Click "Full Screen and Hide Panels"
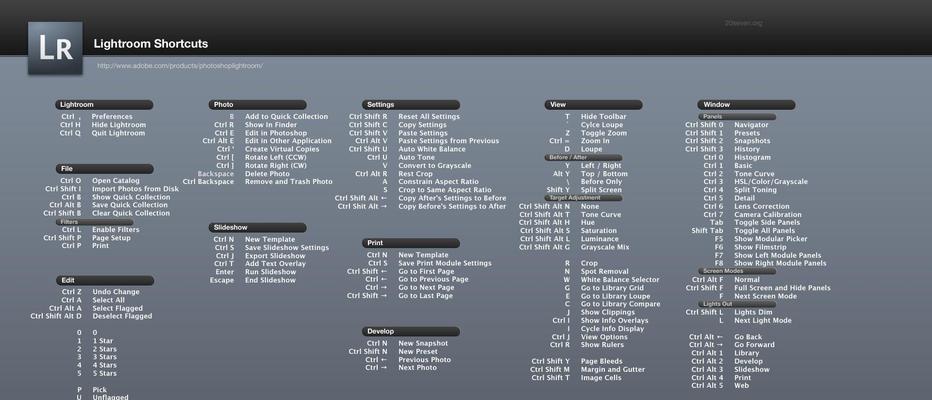932x400 pixels. pyautogui.click(x=782, y=288)
